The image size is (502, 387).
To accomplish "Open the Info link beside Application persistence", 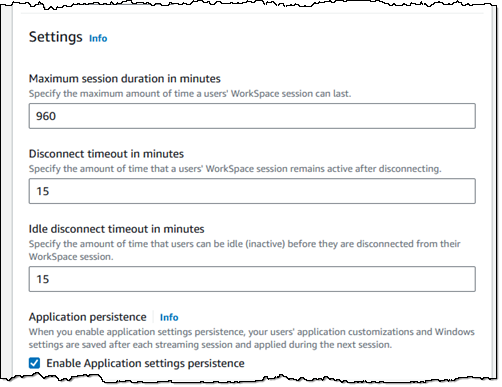I will point(169,317).
